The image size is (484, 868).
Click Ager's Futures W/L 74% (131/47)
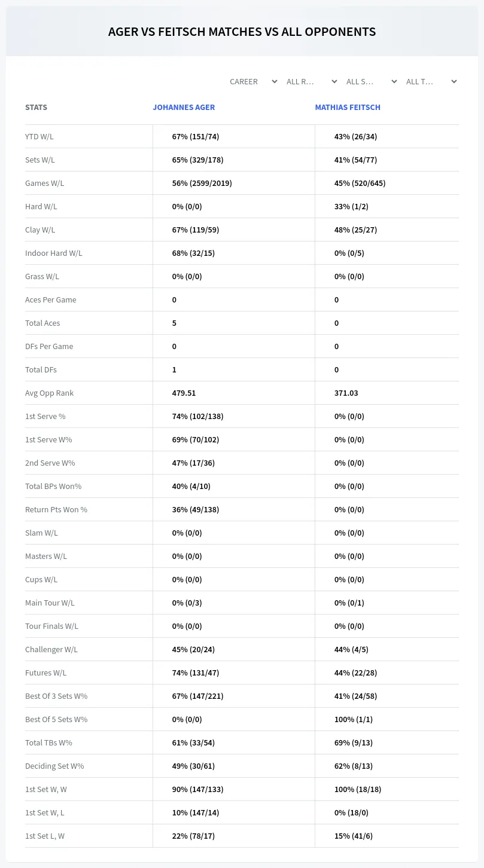(x=196, y=673)
